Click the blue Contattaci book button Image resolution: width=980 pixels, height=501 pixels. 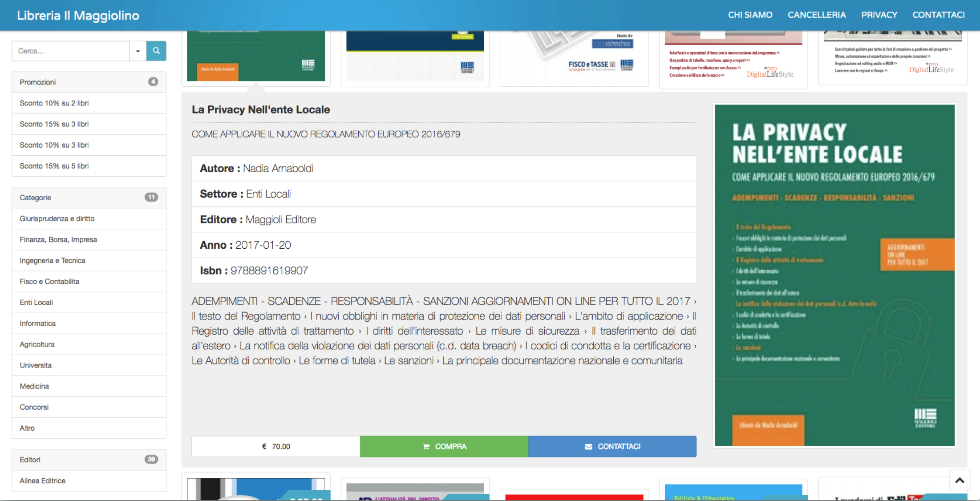click(612, 446)
